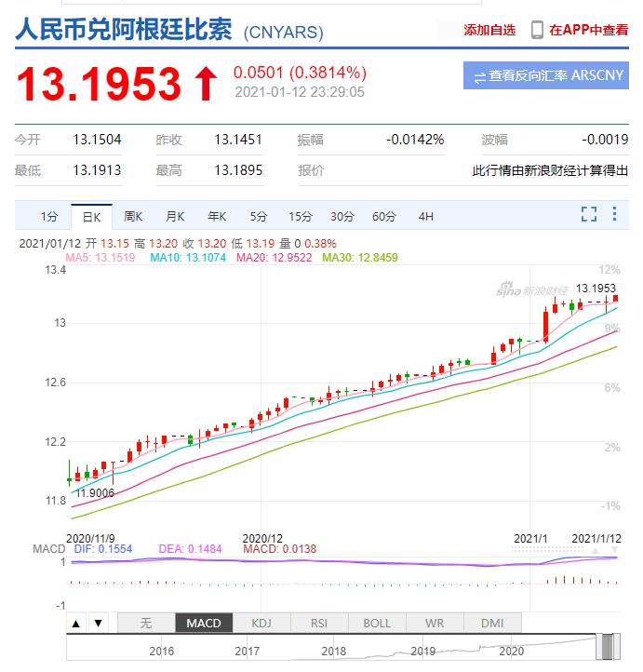Image resolution: width=643 pixels, height=672 pixels.
Task: Switch to the 年K chart tab
Action: pos(217,217)
